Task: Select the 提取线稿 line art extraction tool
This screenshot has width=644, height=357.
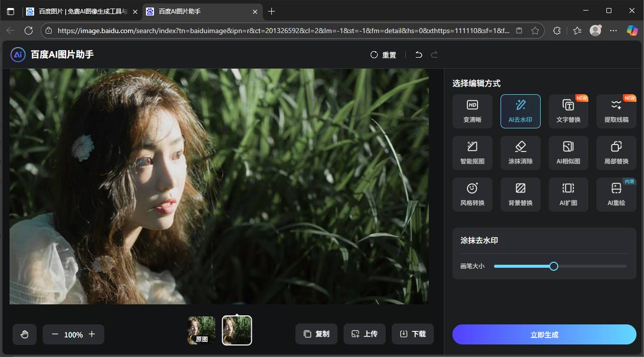Action: coord(616,111)
